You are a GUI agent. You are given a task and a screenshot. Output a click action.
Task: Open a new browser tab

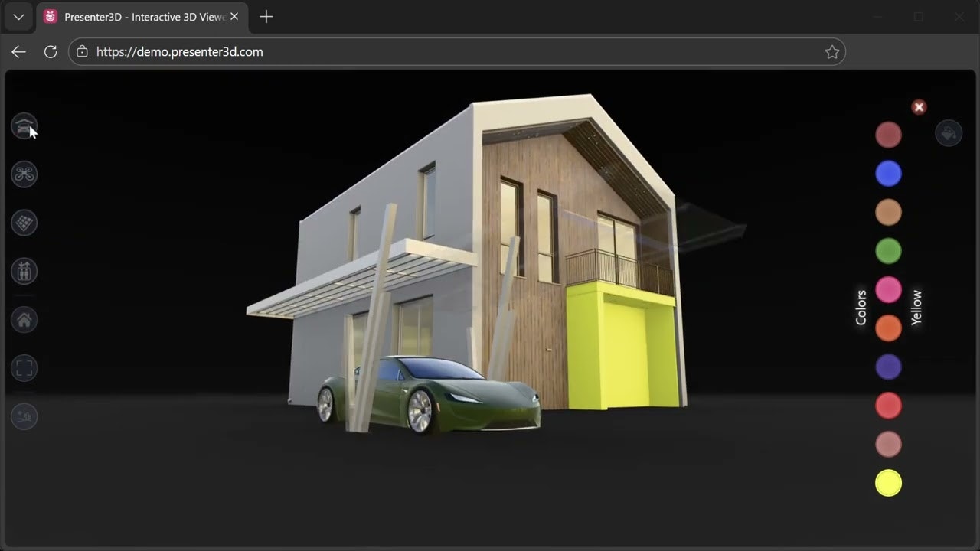pyautogui.click(x=266, y=16)
